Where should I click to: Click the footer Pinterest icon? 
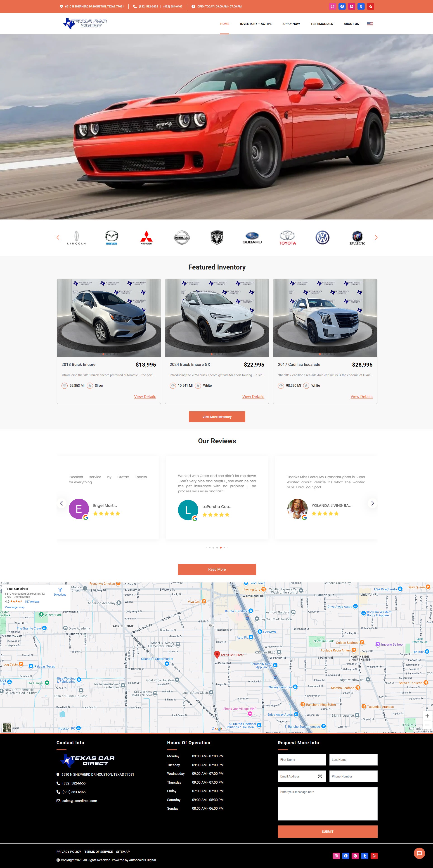click(355, 856)
